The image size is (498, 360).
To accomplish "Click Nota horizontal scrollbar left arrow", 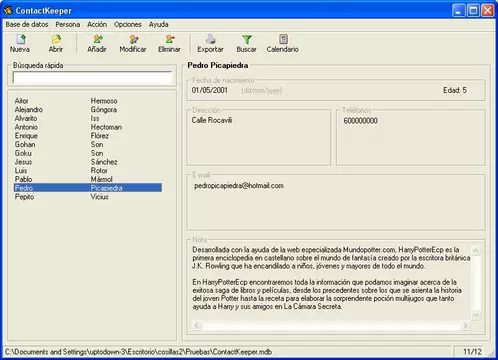I will pos(197,325).
